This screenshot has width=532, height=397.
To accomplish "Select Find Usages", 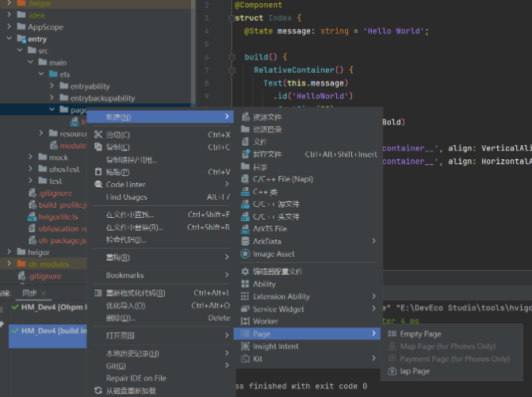I will 162,197.
